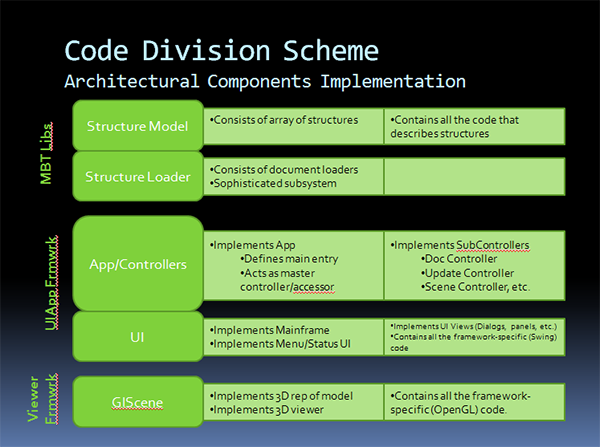The image size is (600, 447).
Task: Click 'Implements SubControllers' bullet
Action: pos(460,245)
